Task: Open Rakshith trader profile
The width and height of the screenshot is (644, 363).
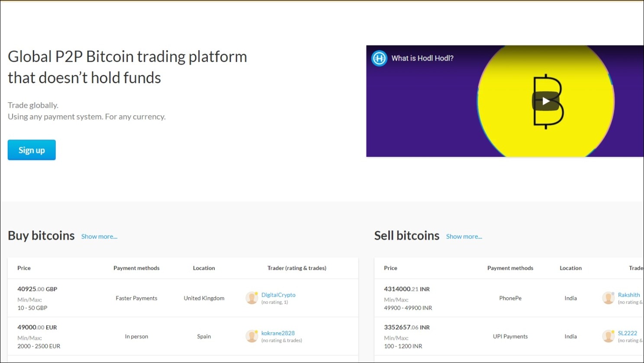Action: point(629,295)
